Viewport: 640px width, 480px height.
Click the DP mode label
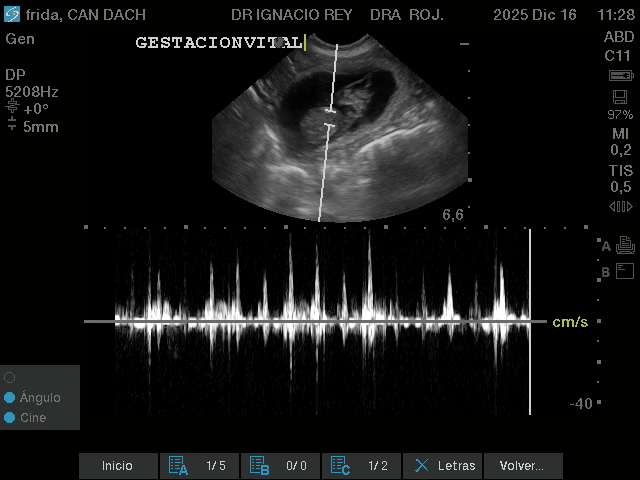[x=16, y=75]
